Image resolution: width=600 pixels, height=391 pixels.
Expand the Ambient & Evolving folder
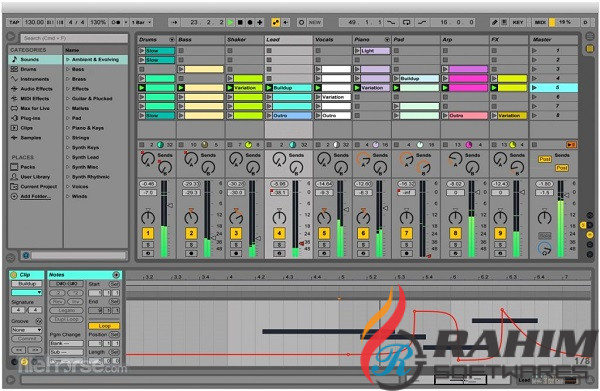coord(68,60)
